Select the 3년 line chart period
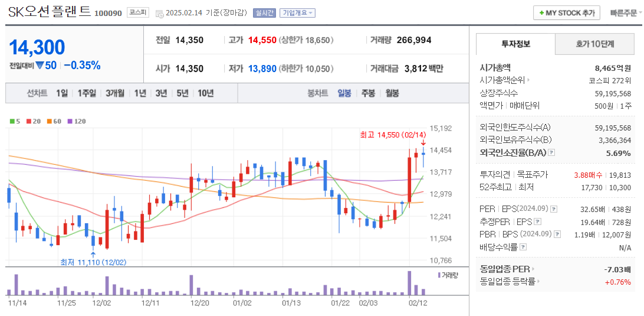The width and height of the screenshot is (644, 316). 162,93
